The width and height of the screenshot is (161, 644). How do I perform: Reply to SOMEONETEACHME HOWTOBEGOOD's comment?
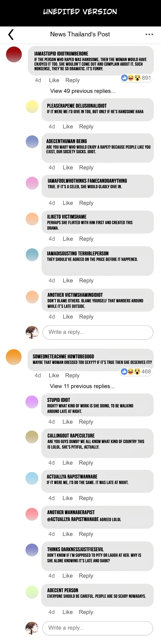(x=72, y=375)
